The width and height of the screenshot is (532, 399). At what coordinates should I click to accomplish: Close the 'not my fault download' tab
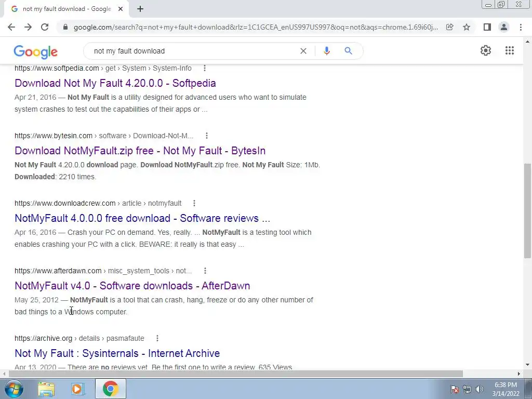[x=121, y=9]
